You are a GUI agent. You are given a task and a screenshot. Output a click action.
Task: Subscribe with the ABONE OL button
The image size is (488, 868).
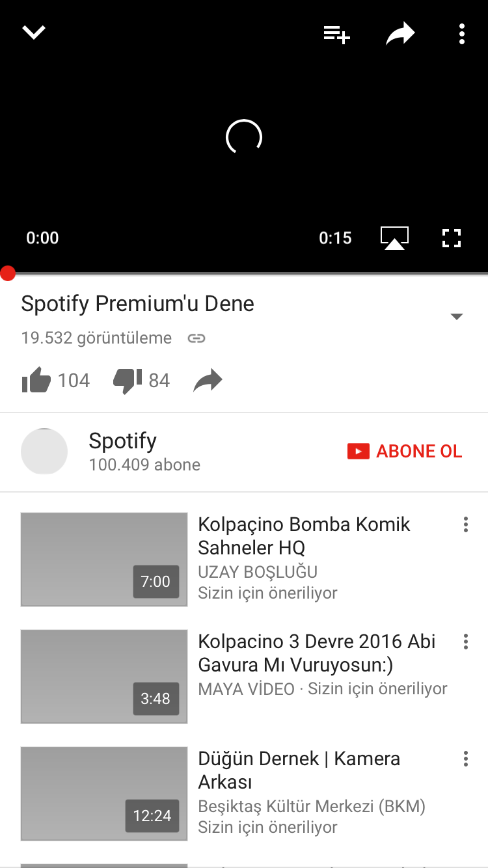pos(405,452)
